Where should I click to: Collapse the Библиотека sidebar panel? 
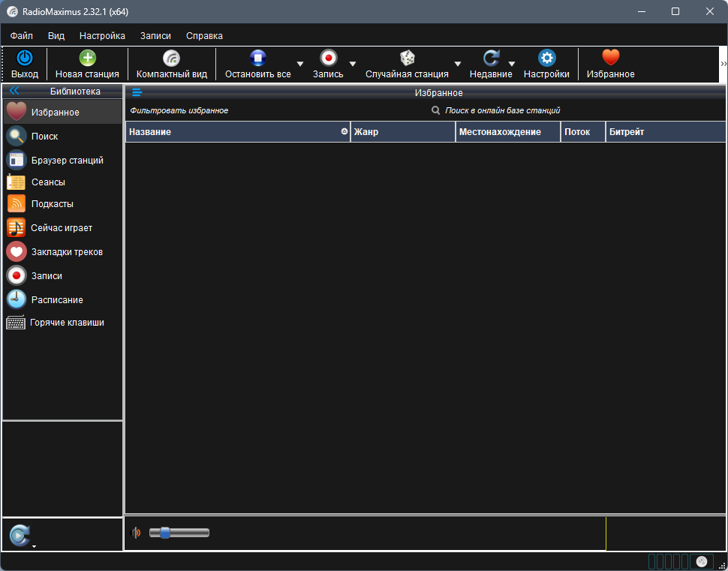(x=14, y=91)
